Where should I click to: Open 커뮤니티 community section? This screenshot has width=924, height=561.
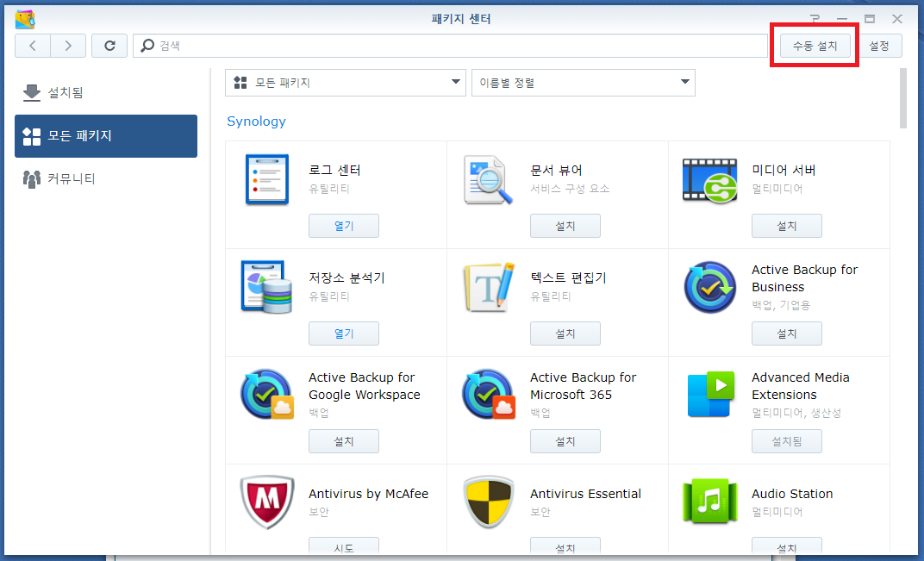(x=106, y=178)
